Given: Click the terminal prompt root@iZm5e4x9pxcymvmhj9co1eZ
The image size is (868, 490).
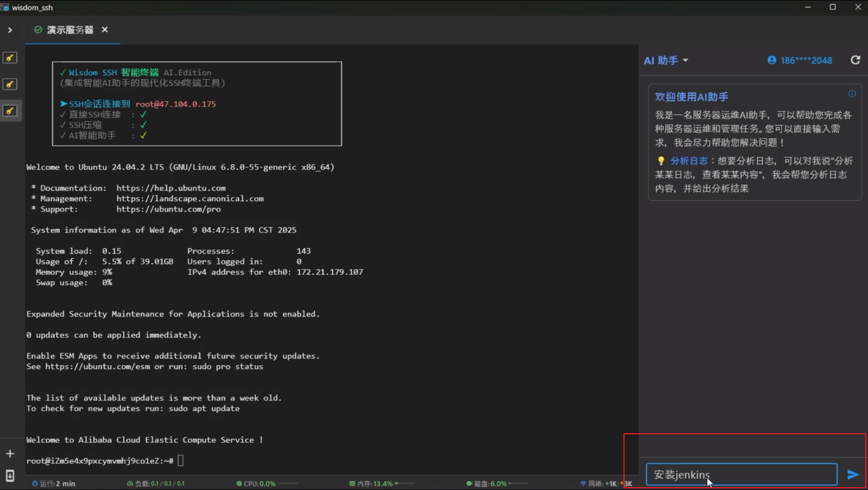Looking at the screenshot, I should point(100,461).
